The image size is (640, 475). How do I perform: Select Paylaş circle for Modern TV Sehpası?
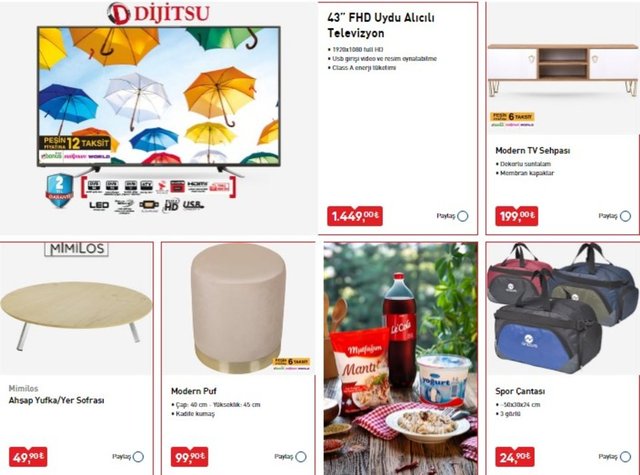(x=625, y=216)
